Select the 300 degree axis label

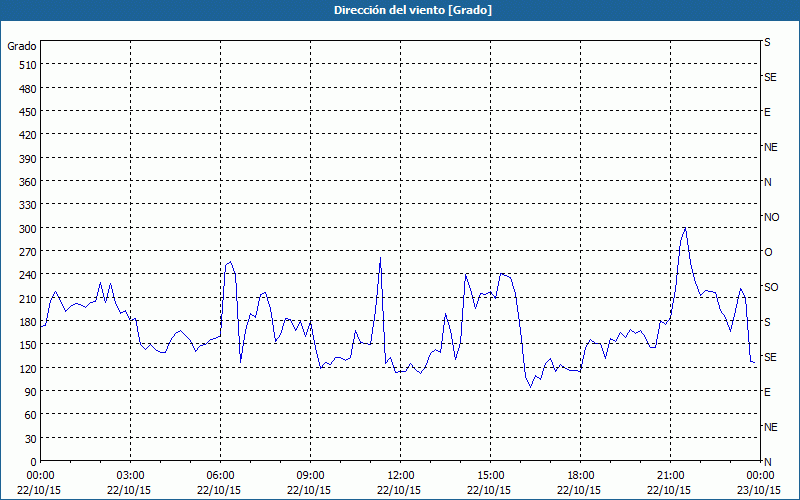tap(28, 229)
